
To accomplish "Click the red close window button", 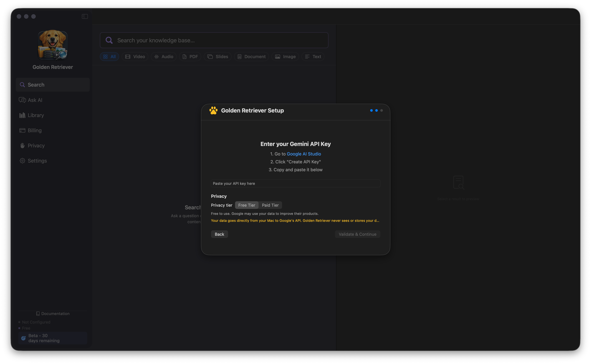I will pos(19,16).
